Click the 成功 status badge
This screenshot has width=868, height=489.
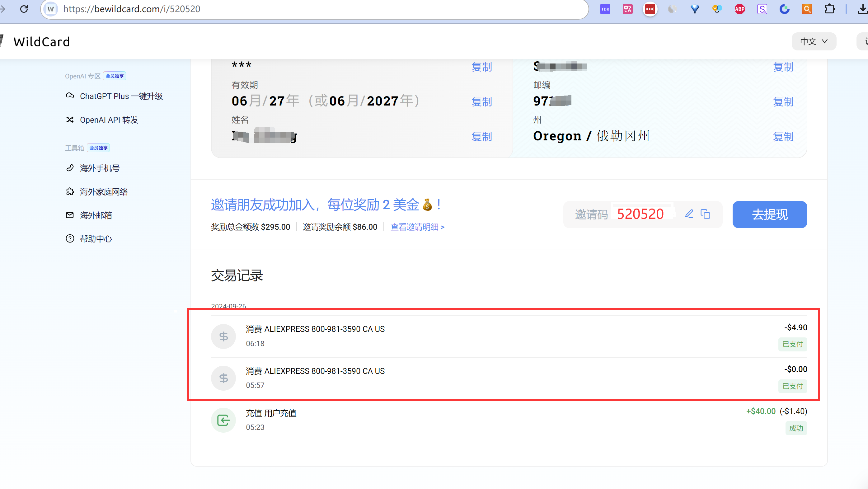coord(796,428)
